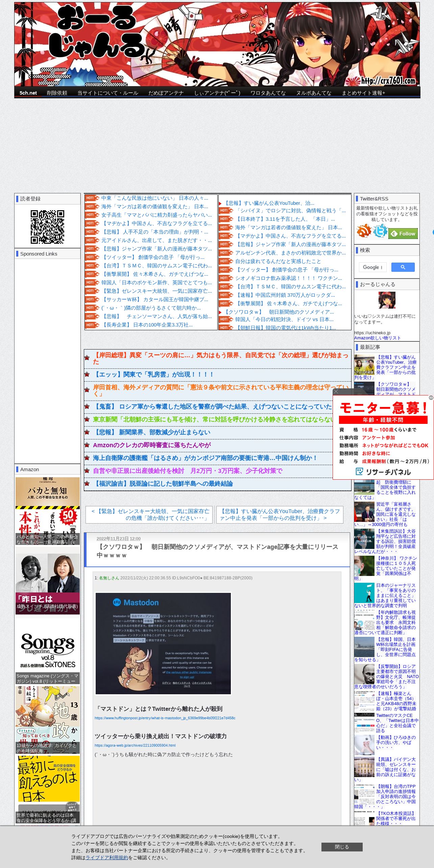
Task: Open 【鬼畜】ロシア軍から奪還した地区 headline
Action: coord(212,407)
